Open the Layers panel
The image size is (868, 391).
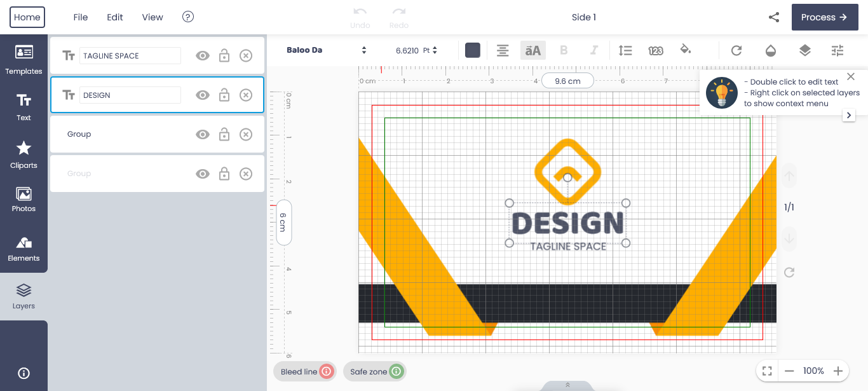coord(24,296)
